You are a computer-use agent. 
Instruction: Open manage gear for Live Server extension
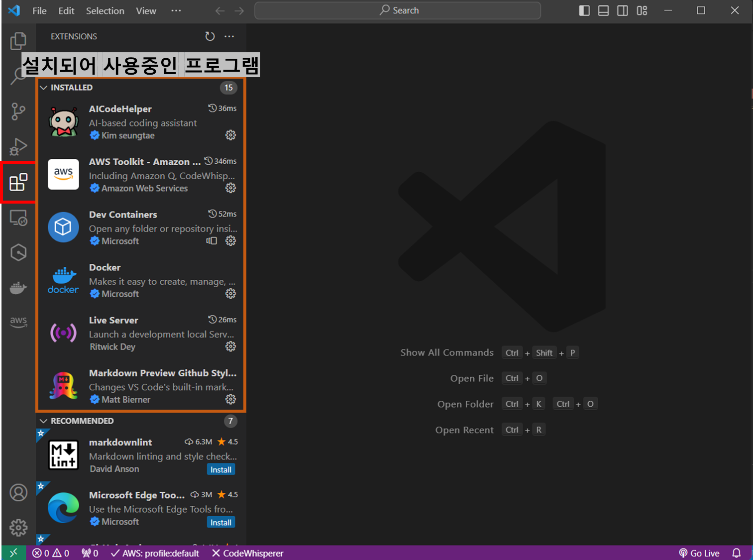pyautogui.click(x=230, y=346)
